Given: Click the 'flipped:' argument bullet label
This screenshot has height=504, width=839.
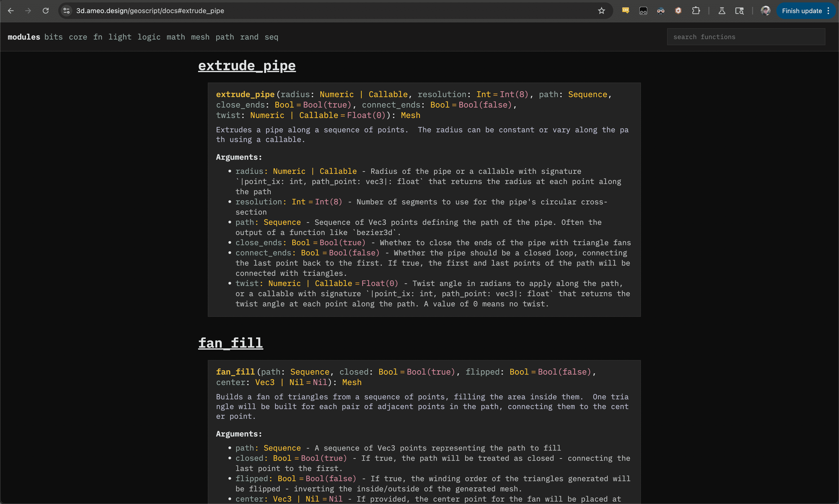Looking at the screenshot, I should point(254,479).
